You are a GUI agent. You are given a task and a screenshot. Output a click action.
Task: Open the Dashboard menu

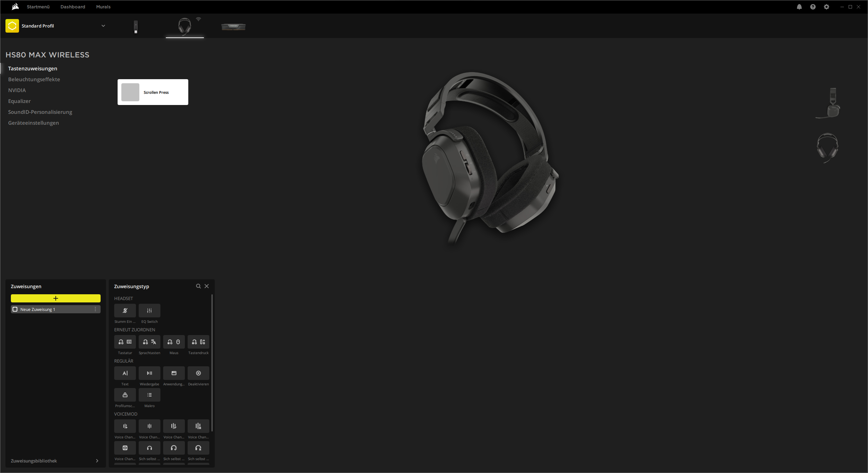tap(72, 6)
